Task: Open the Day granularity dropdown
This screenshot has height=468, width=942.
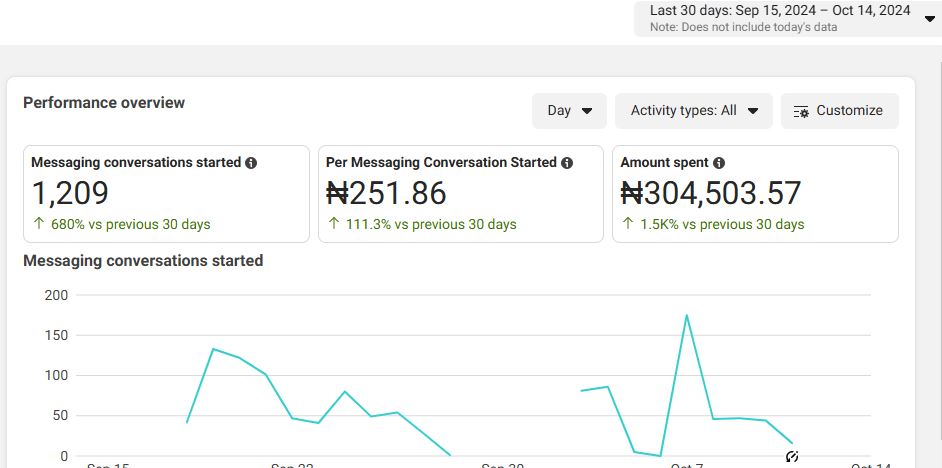Action: (569, 111)
